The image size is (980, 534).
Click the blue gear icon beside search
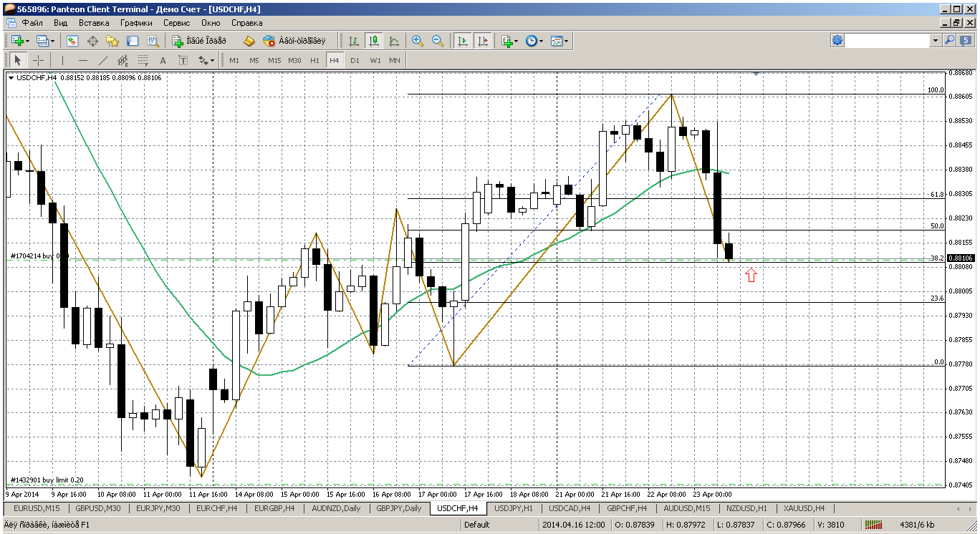point(837,41)
